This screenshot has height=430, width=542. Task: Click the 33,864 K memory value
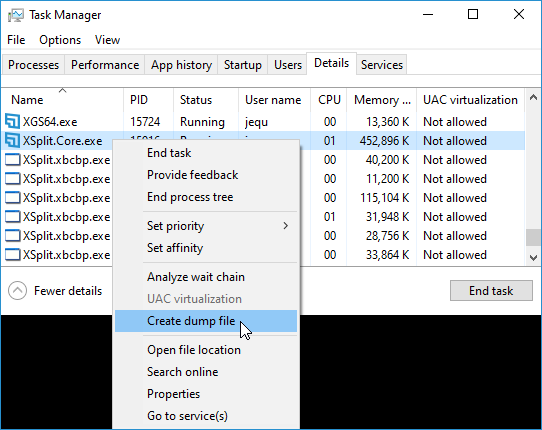pos(387,255)
